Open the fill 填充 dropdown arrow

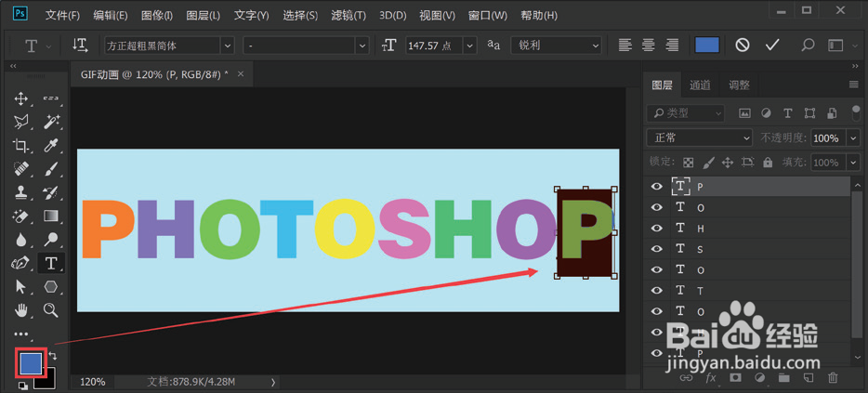pyautogui.click(x=852, y=163)
